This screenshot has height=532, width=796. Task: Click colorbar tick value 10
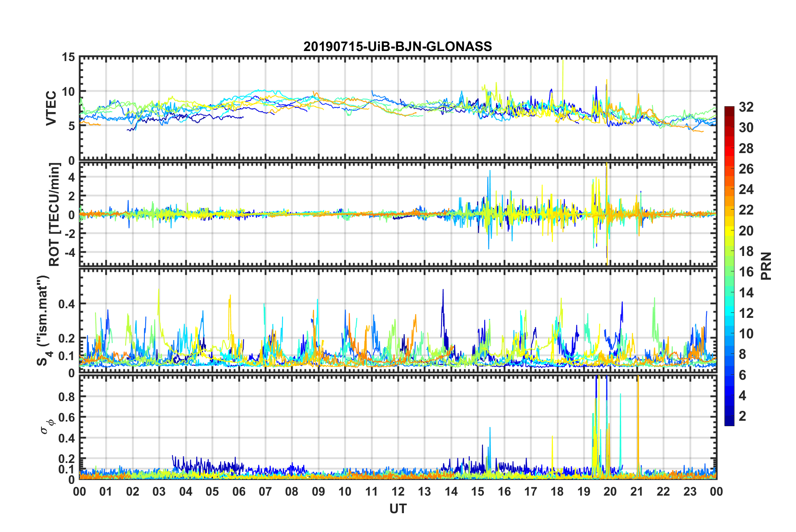pyautogui.click(x=746, y=333)
